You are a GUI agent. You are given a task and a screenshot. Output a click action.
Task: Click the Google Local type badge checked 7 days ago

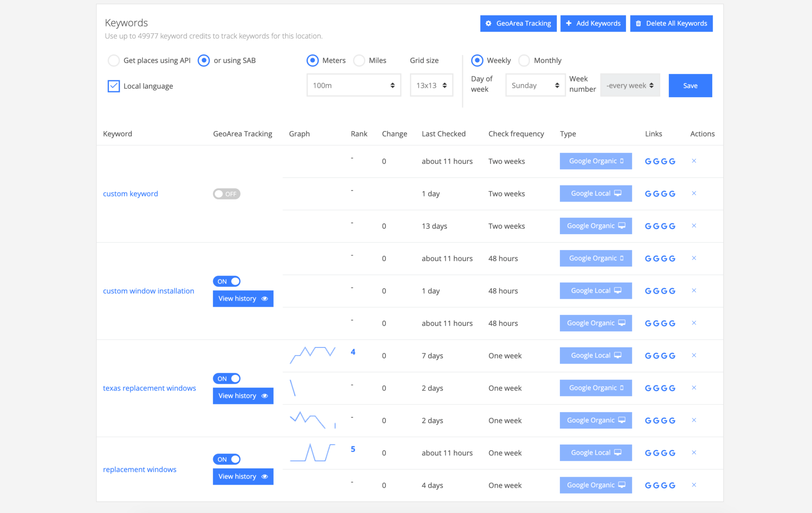595,355
